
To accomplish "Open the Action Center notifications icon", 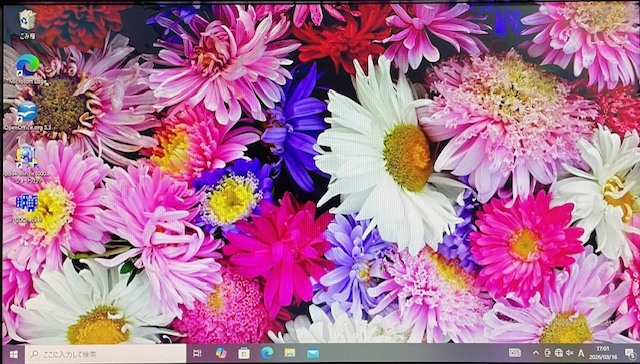I will tap(630, 353).
